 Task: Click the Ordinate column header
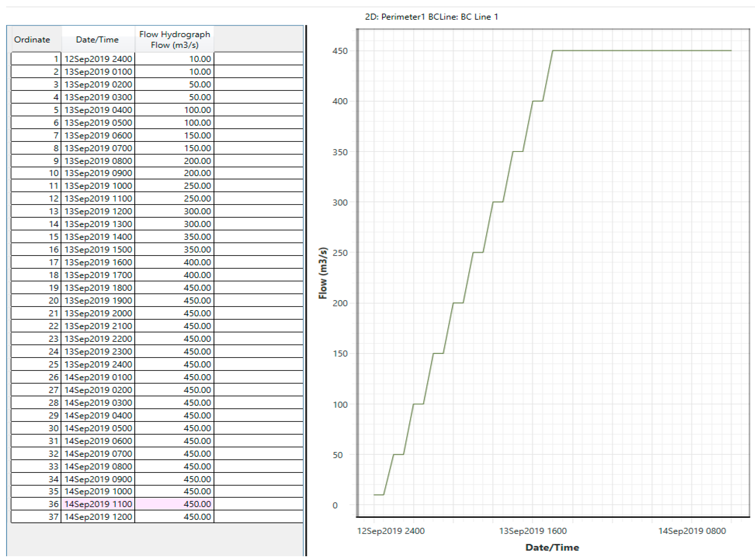(32, 40)
